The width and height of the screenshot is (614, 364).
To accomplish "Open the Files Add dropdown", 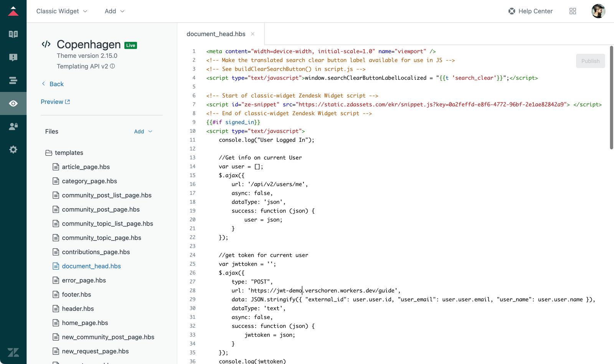I will 143,132.
